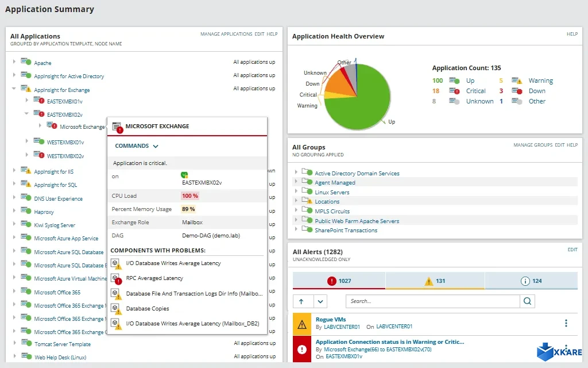
Task: Click the alerts Search input field
Action: 433,301
